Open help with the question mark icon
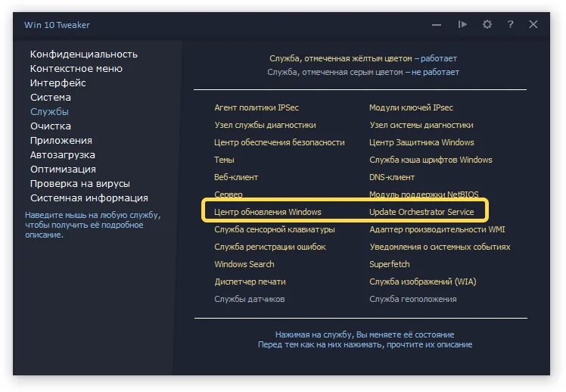 [x=510, y=24]
